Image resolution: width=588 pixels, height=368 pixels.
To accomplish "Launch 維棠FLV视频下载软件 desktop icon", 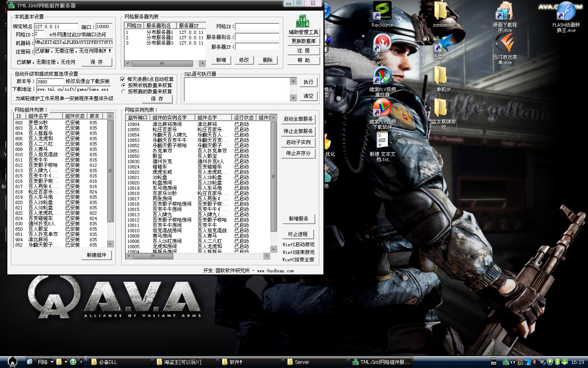I will (x=382, y=114).
